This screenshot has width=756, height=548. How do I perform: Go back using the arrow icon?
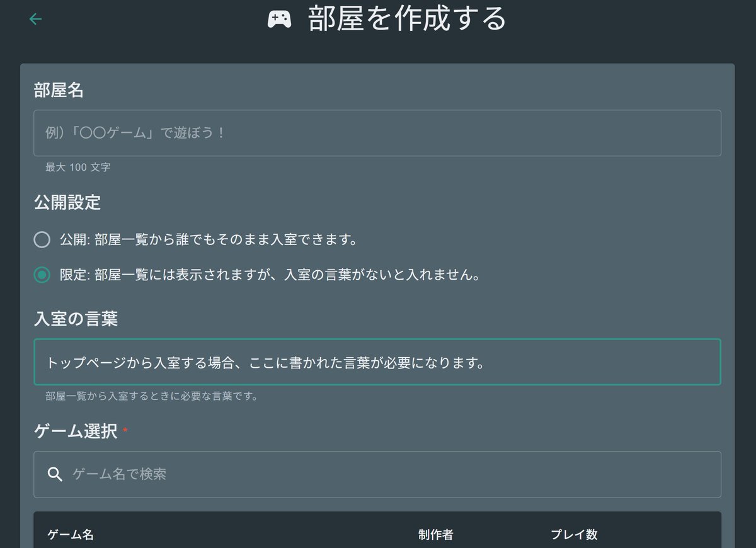click(x=35, y=19)
